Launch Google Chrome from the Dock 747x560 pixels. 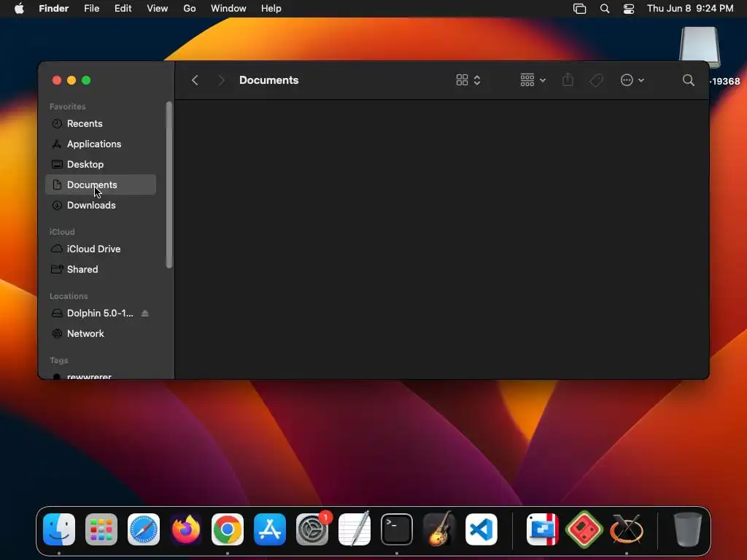point(228,529)
